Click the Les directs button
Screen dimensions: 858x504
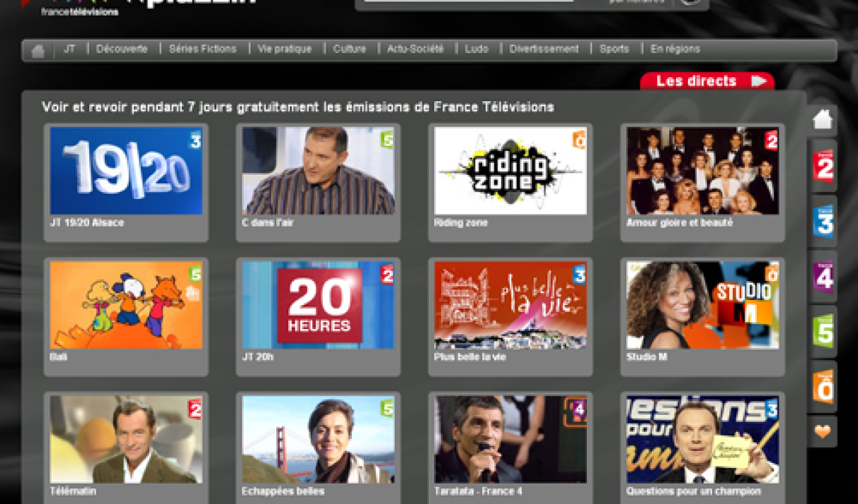(707, 81)
